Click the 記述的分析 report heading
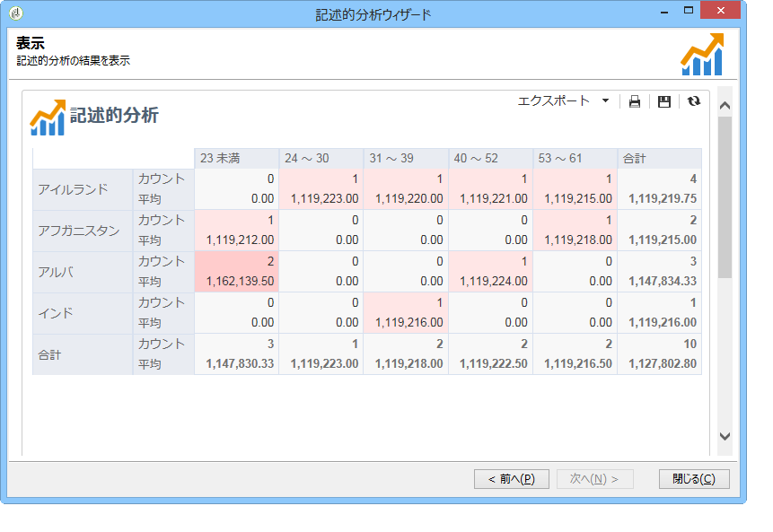Screen dimensions: 773x532 [x=114, y=116]
